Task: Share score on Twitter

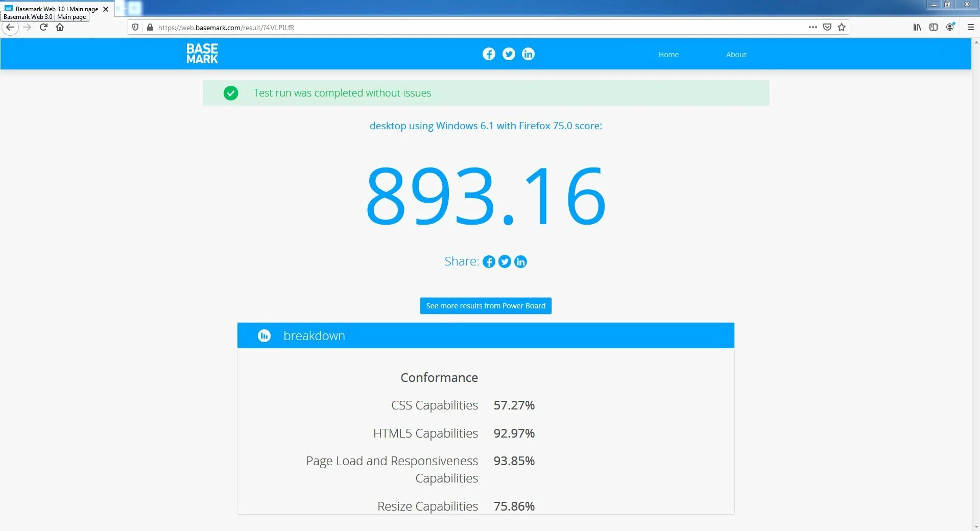Action: tap(505, 262)
